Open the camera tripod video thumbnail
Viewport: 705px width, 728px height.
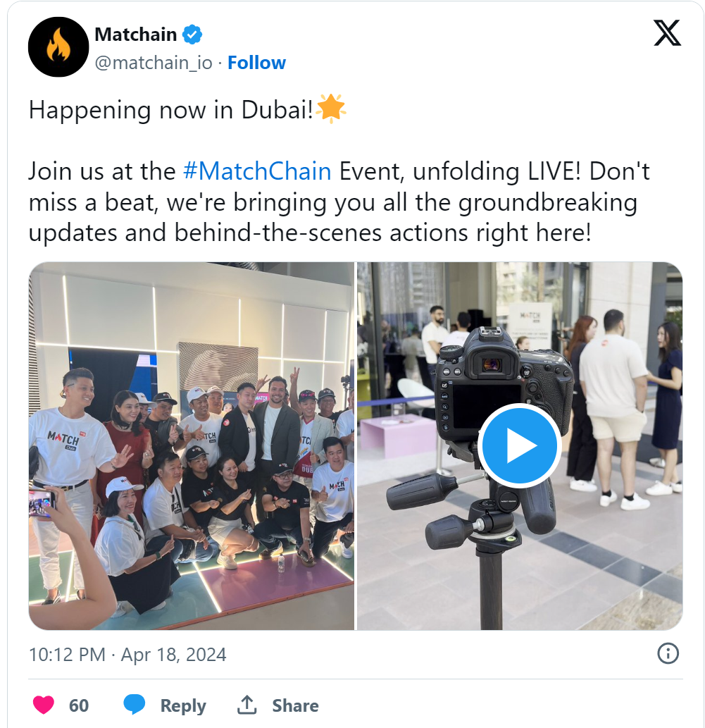click(519, 445)
